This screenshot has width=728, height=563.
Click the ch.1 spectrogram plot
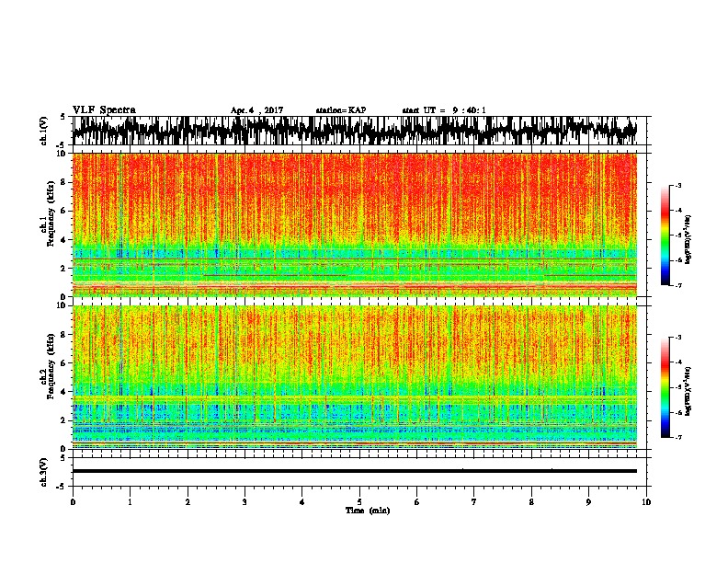pos(354,224)
